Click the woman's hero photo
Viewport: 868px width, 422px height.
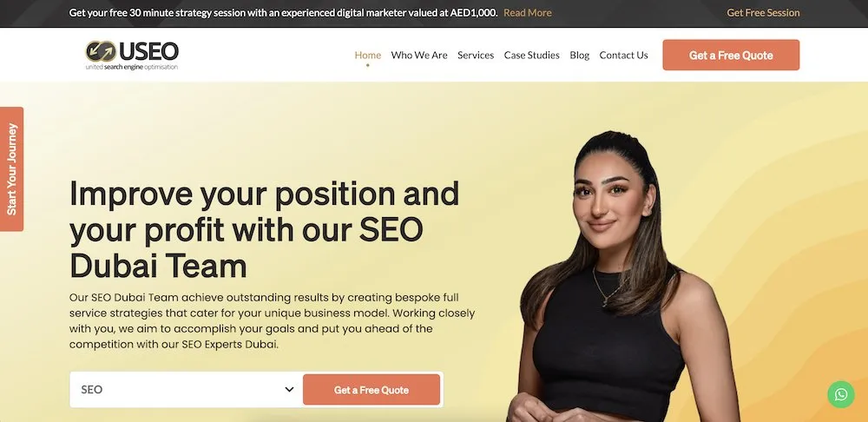click(x=626, y=277)
